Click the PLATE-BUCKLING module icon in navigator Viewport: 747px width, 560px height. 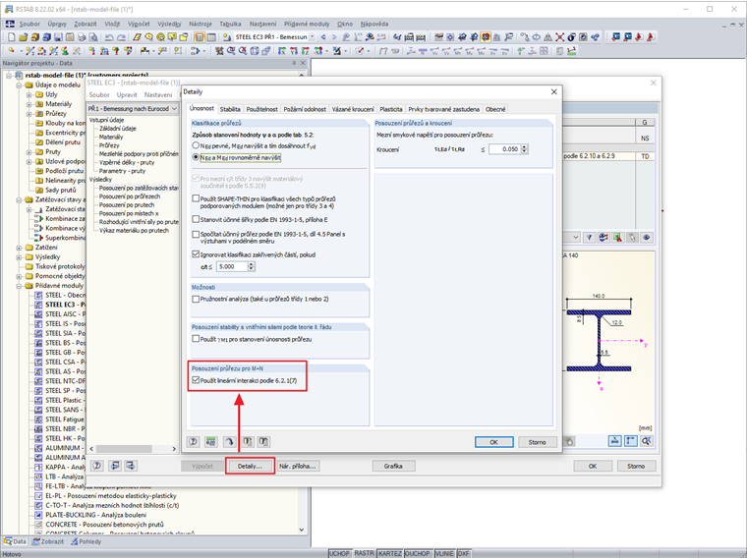(39, 515)
